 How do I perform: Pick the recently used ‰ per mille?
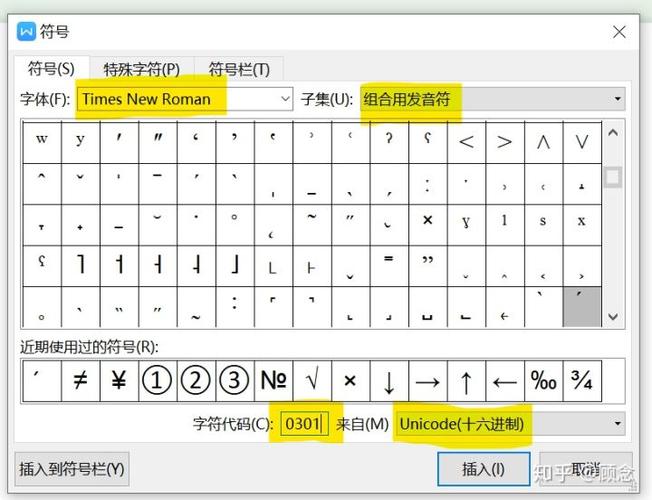click(543, 381)
